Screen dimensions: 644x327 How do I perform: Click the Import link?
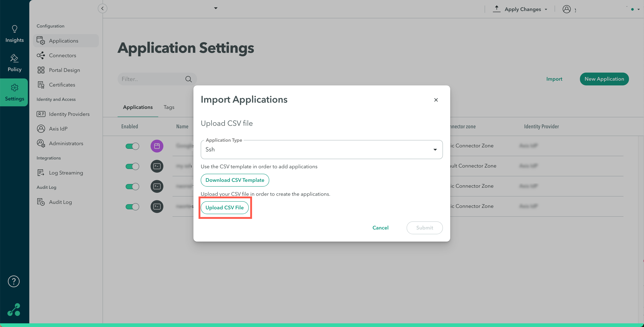click(554, 79)
